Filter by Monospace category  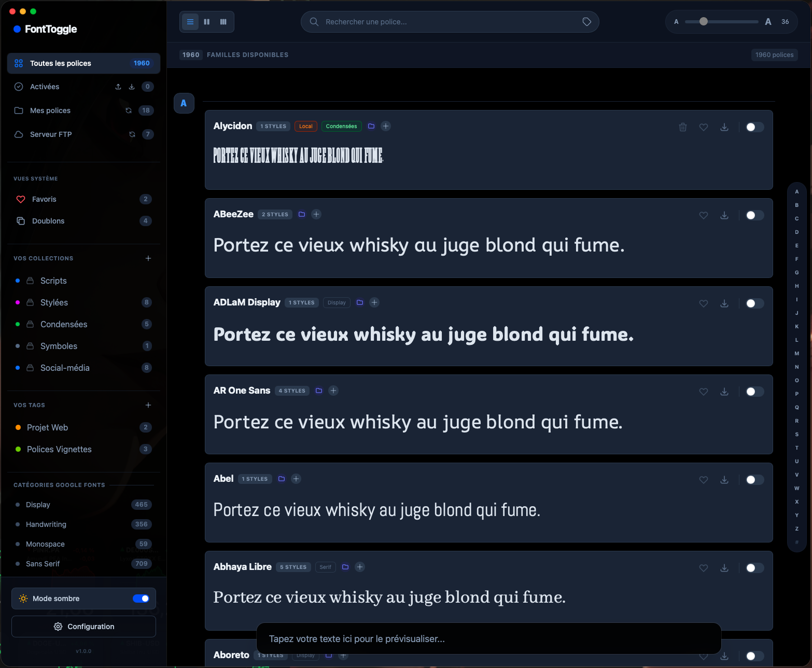(x=83, y=544)
